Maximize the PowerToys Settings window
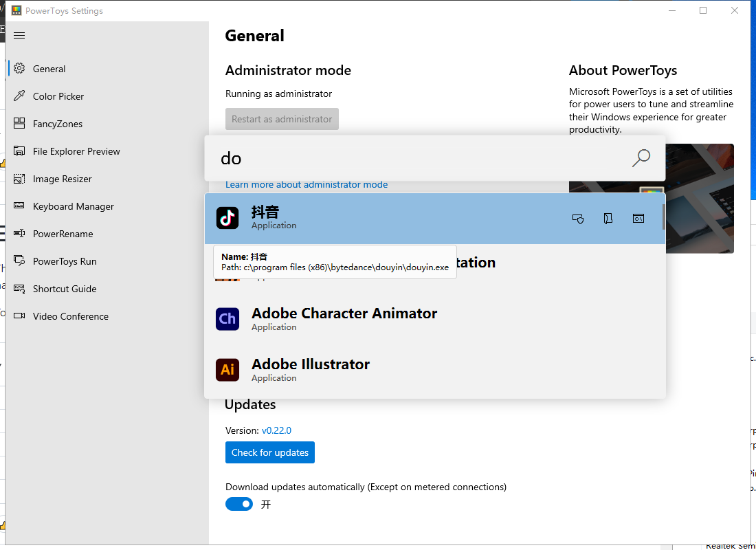Viewport: 756px width, 550px height. 703,10
